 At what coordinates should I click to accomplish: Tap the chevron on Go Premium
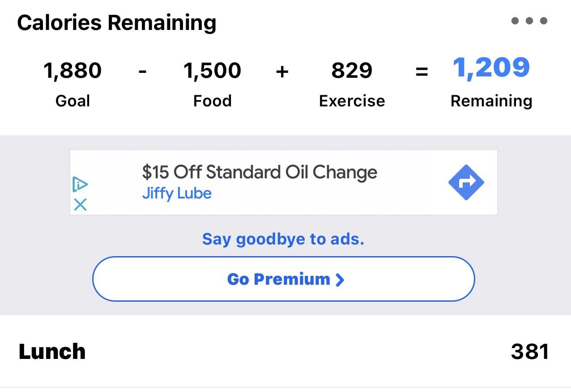(x=340, y=280)
